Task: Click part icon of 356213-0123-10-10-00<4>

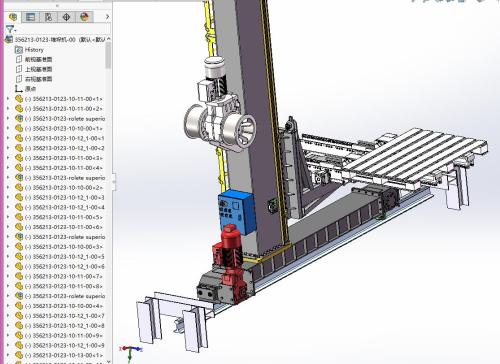Action: pyautogui.click(x=19, y=306)
